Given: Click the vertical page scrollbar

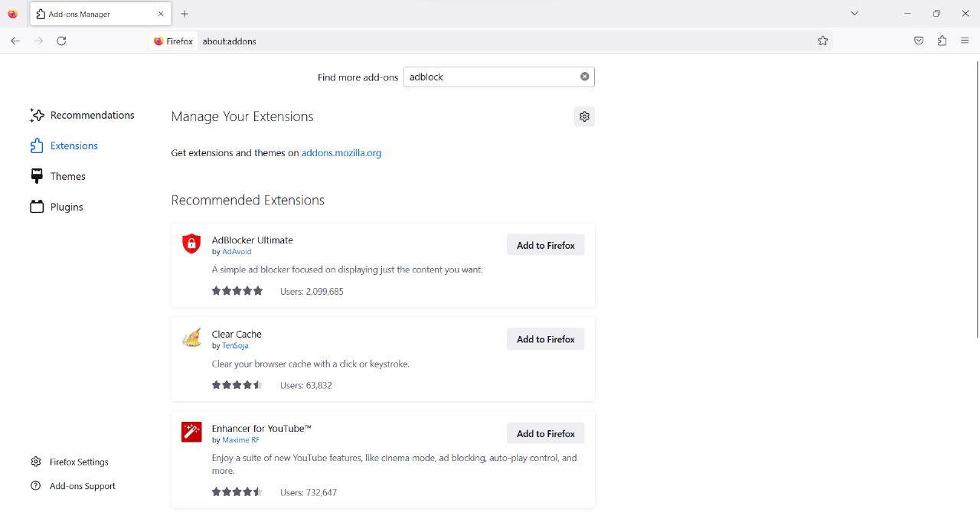Looking at the screenshot, I should click(x=976, y=199).
